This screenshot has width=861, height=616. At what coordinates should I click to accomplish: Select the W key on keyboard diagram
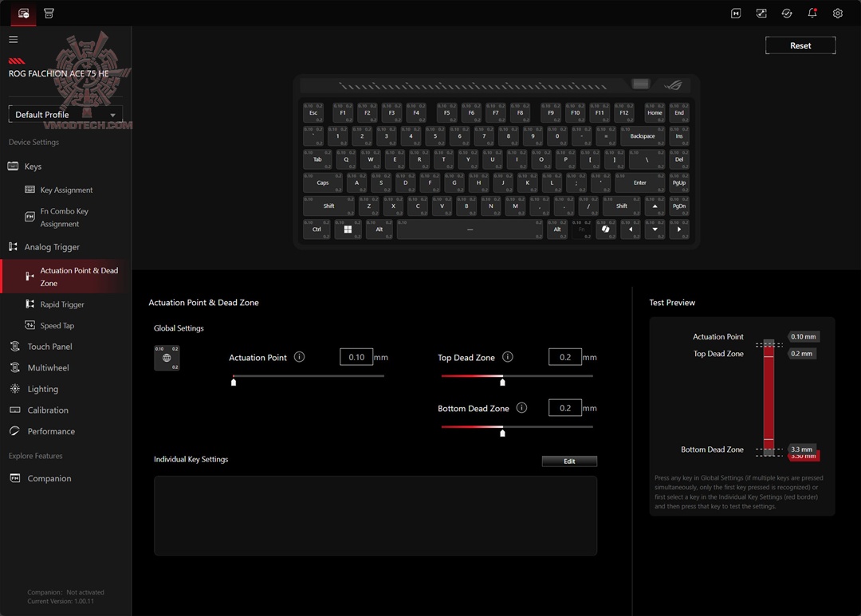(x=371, y=159)
